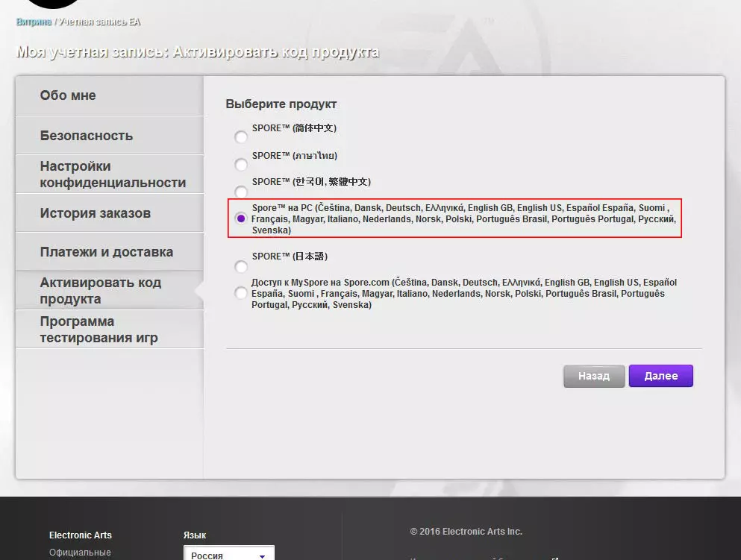The width and height of the screenshot is (741, 560).
Task: Open Программа тестирования игр section
Action: click(110, 329)
